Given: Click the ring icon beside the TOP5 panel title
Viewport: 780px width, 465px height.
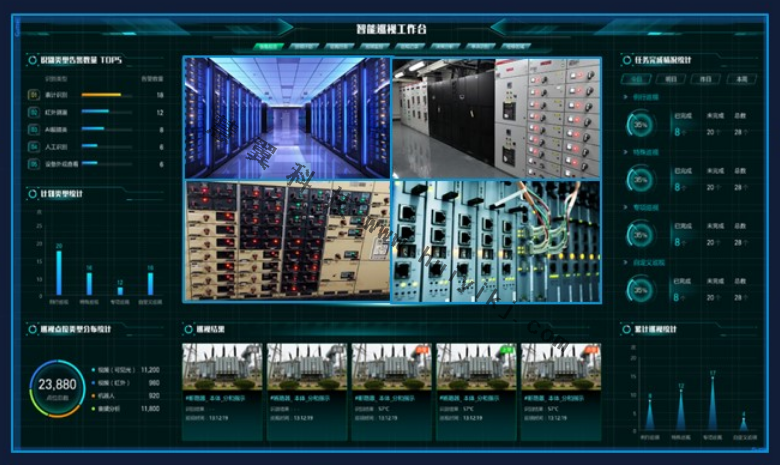Looking at the screenshot, I should 32,60.
